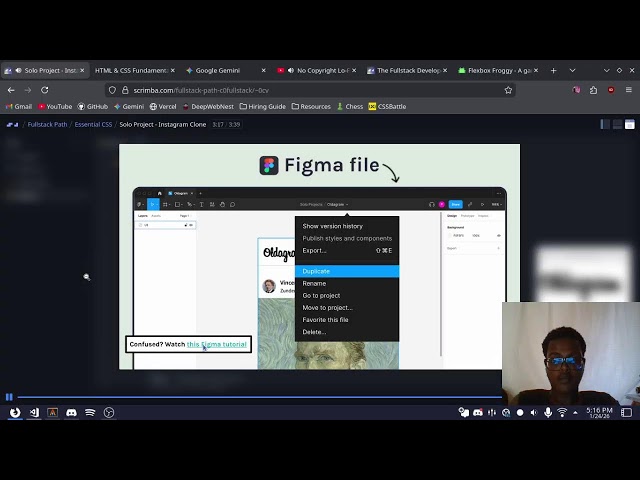Open the Firefox hamburger menu
The image size is (640, 480).
[629, 90]
